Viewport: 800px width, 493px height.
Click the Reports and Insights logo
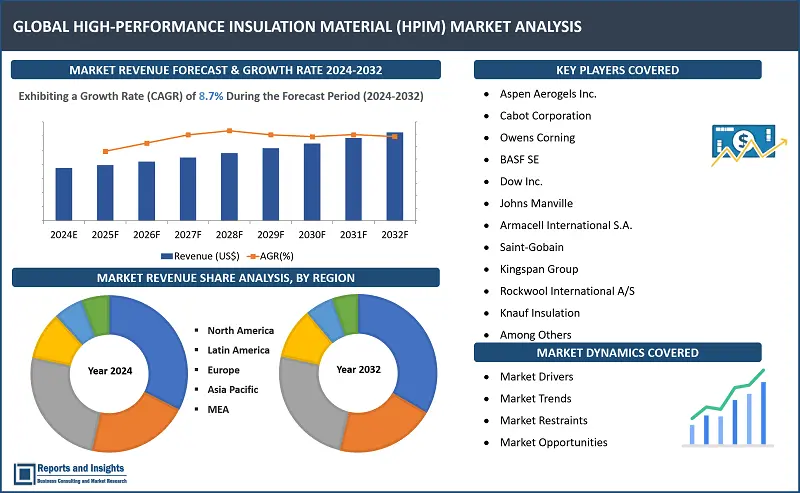[x=70, y=473]
